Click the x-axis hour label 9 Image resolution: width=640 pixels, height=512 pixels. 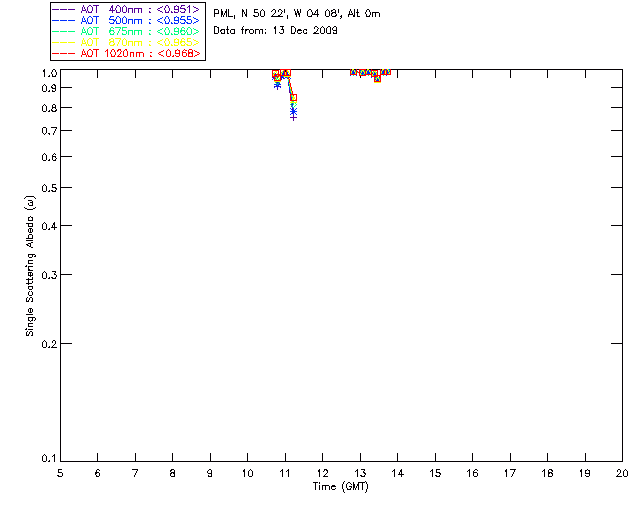coord(210,473)
